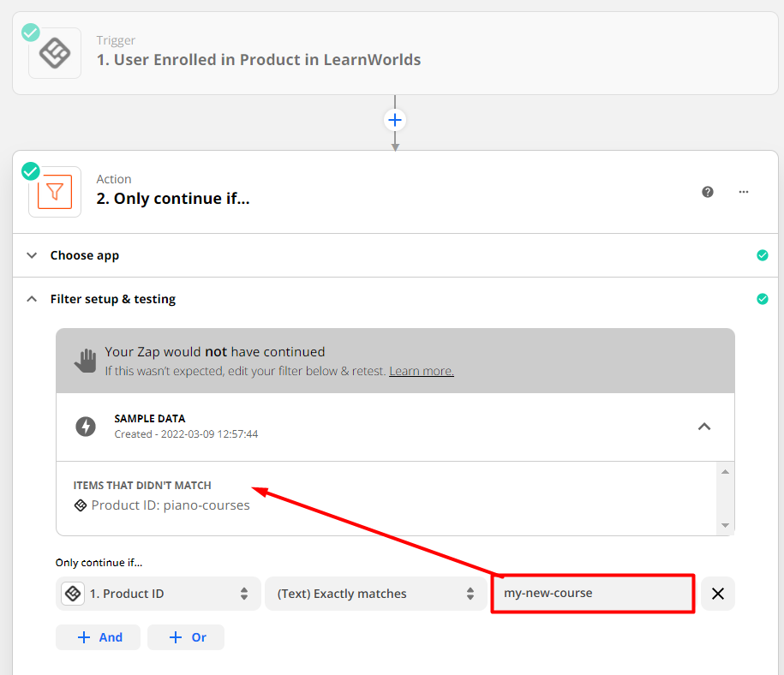The image size is (784, 675).
Task: Click the my-new-course value input field
Action: (593, 594)
